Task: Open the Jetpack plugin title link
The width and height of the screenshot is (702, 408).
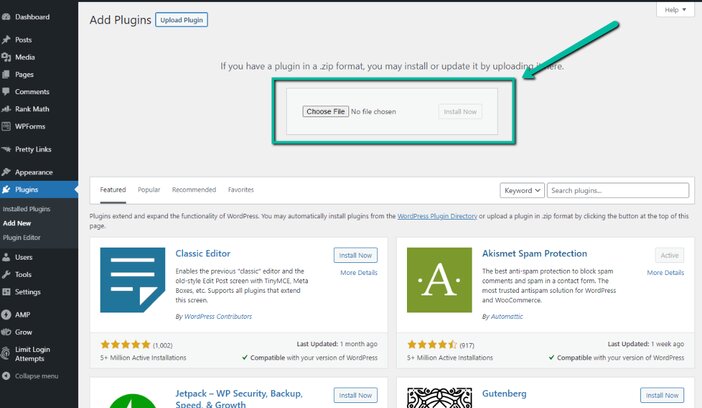Action: tap(239, 398)
